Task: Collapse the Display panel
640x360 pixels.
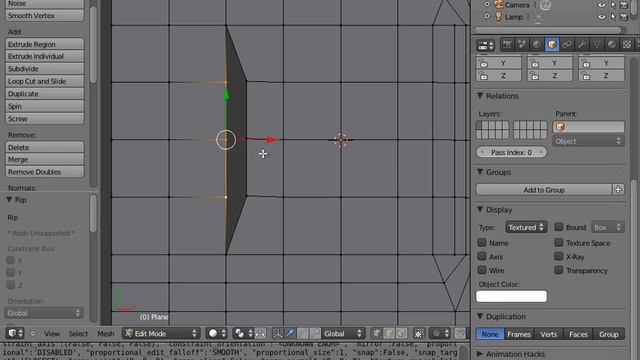Action: click(x=480, y=209)
